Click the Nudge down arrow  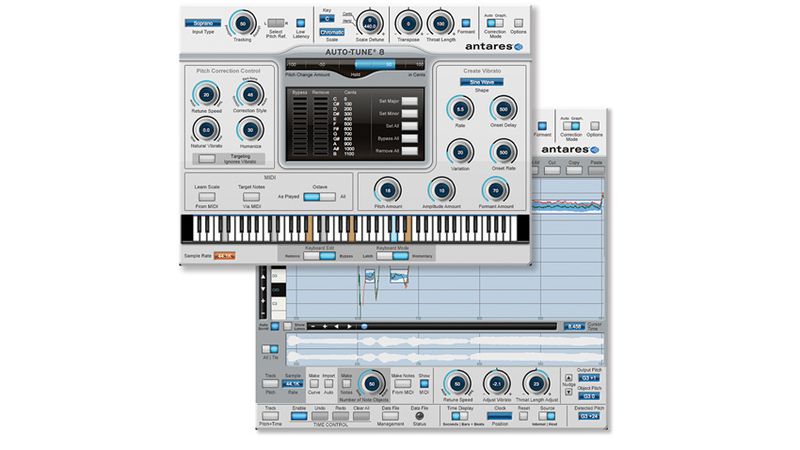(568, 392)
